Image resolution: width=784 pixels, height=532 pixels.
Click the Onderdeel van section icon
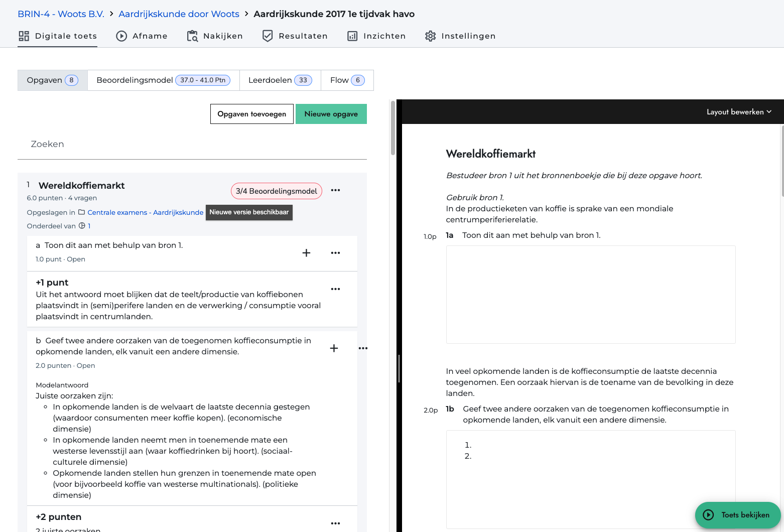(x=82, y=226)
